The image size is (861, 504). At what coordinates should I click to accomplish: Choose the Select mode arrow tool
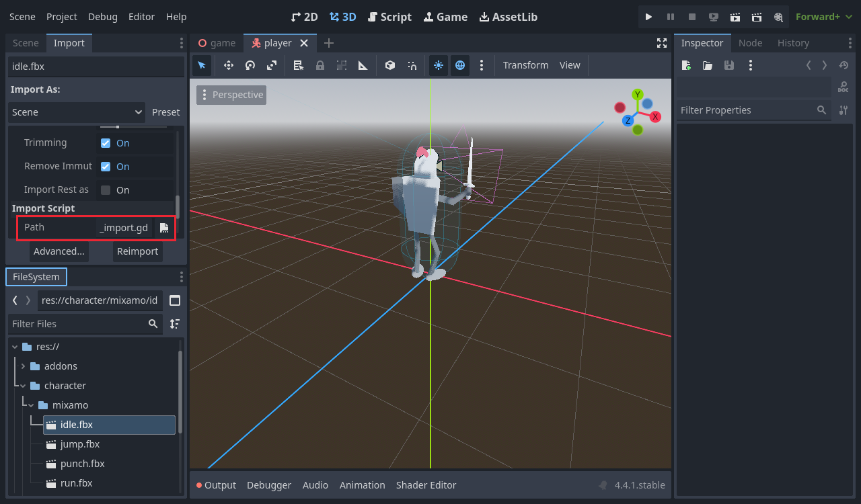click(x=202, y=65)
